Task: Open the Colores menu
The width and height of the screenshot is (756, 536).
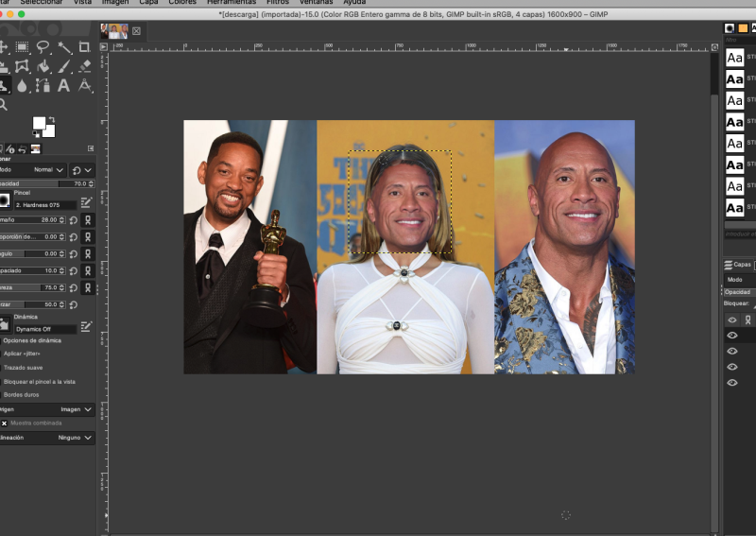Action: (x=182, y=3)
